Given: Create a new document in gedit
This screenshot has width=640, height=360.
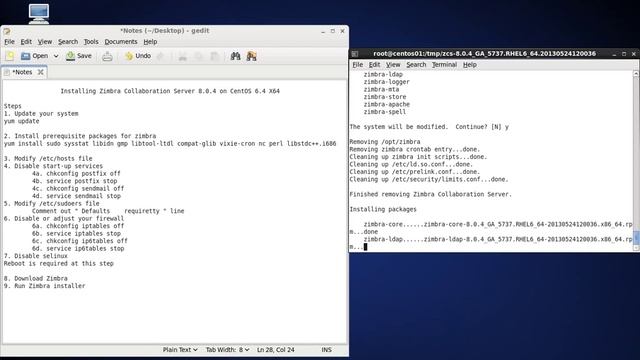Looking at the screenshot, I should [x=10, y=56].
